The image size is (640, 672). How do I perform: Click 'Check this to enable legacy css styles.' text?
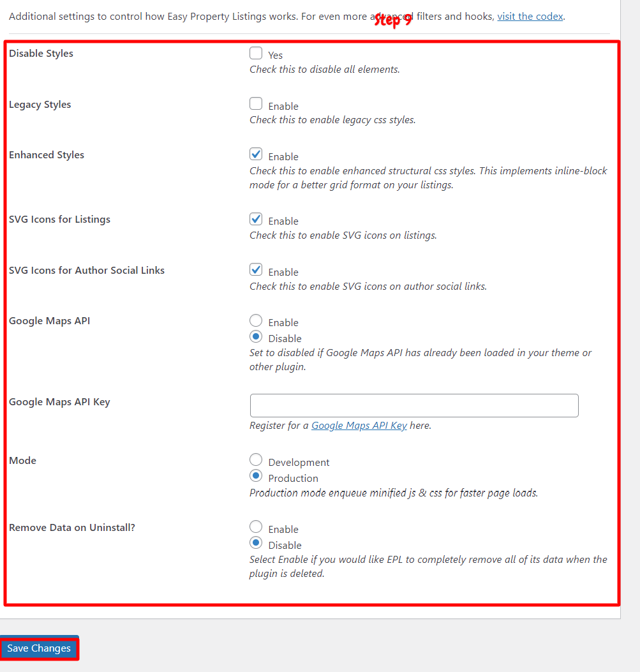click(x=332, y=120)
